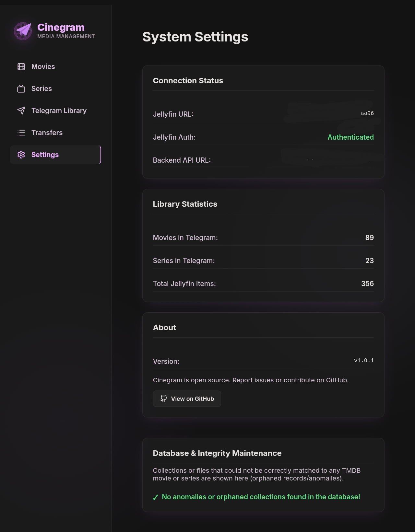This screenshot has height=532, width=415.
Task: Click the Authenticated status text
Action: [x=350, y=137]
